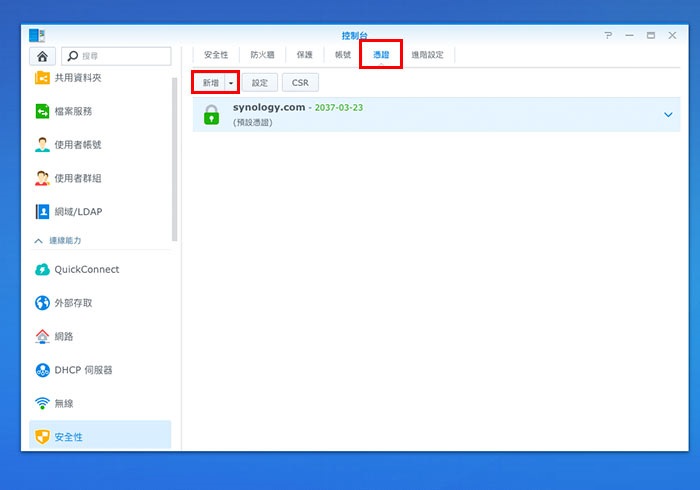This screenshot has height=490, width=700.
Task: Select 網路 label in sidebar
Action: [64, 336]
